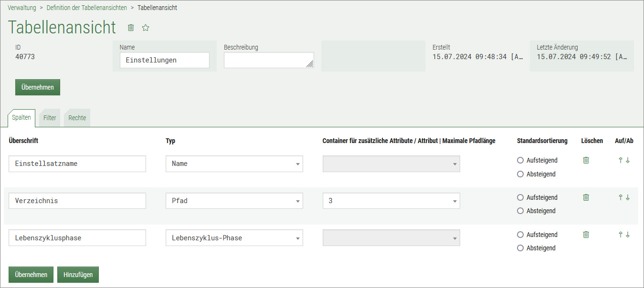The height and width of the screenshot is (288, 644).
Task: Open the Typ dropdown showing Pfad
Action: 234,201
